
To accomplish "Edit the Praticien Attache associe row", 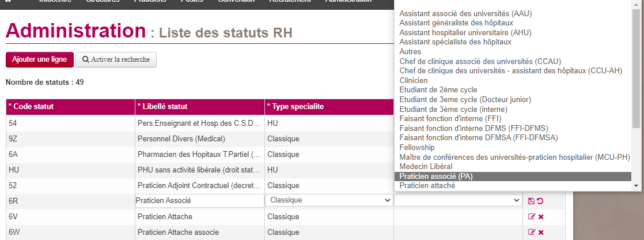I will point(531,232).
